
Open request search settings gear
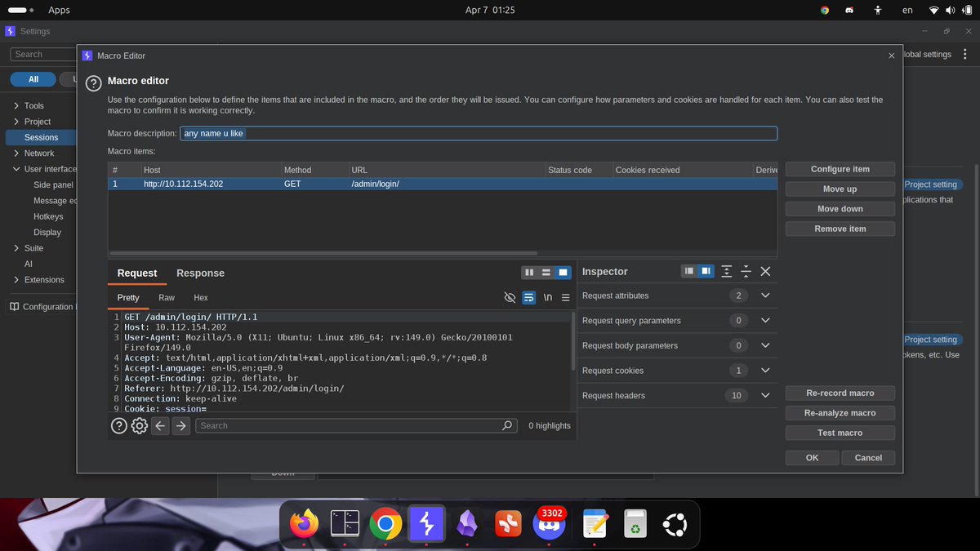point(140,425)
